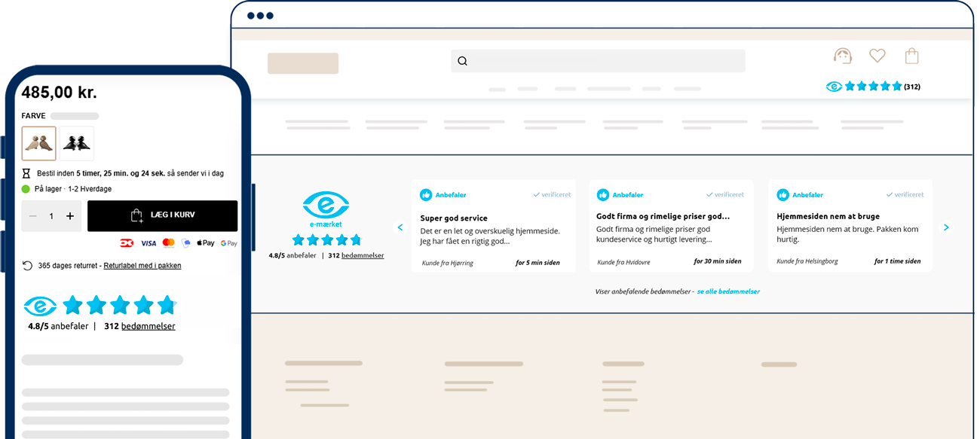The image size is (980, 439).
Task: Click the return arrow icon beside 365 dages returret
Action: 28,266
